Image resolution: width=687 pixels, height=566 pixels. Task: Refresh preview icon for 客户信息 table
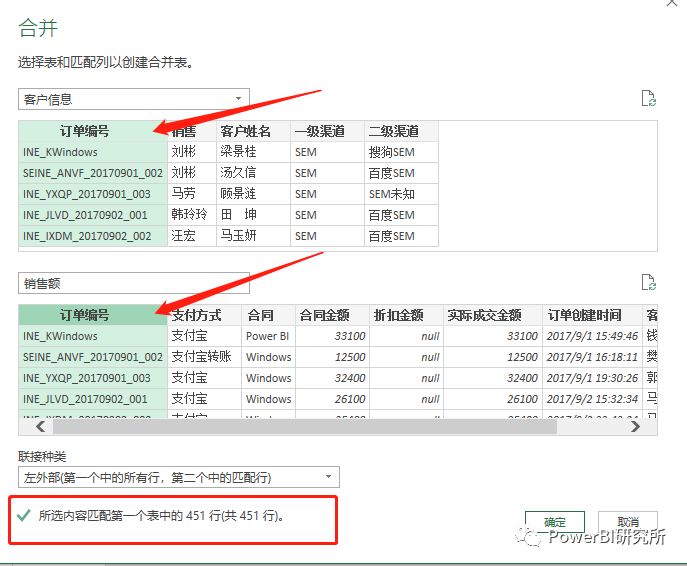[x=648, y=98]
